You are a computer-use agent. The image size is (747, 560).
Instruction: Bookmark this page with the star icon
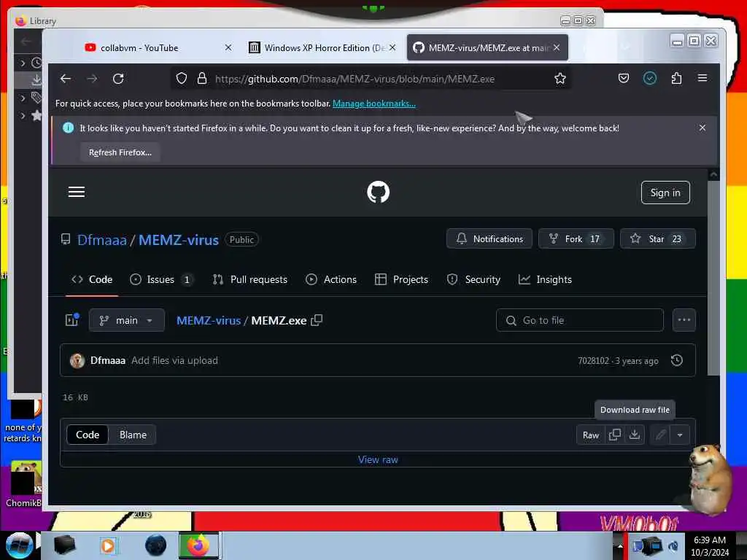[560, 78]
